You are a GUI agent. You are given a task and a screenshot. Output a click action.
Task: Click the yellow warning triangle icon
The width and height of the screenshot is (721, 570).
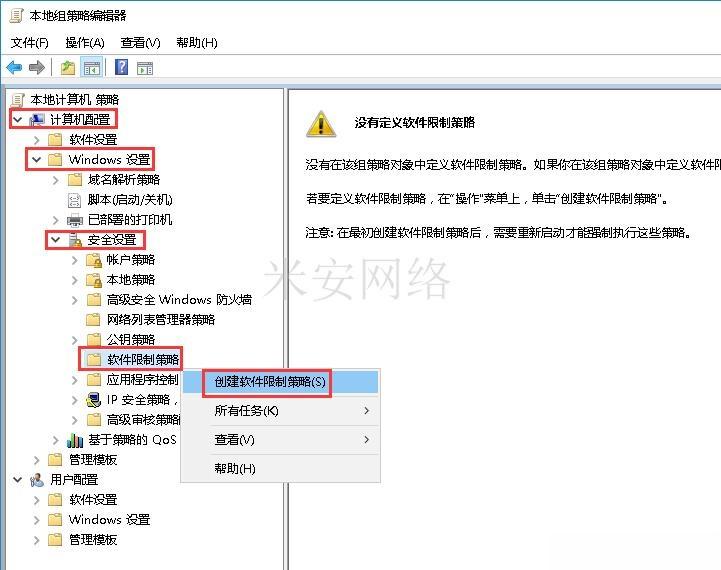click(x=321, y=124)
